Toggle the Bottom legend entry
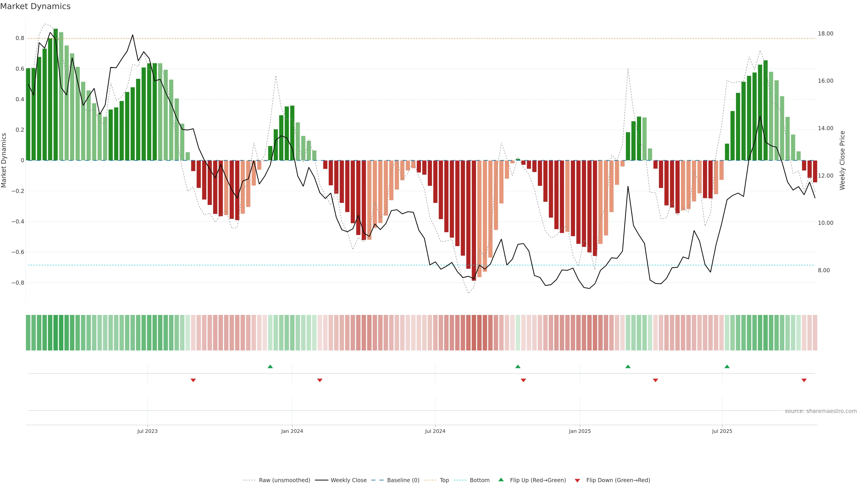The image size is (868, 488). [x=479, y=480]
